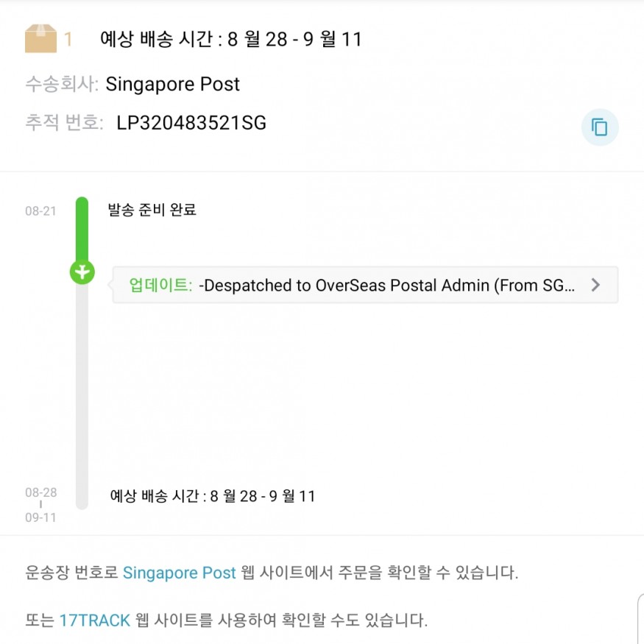Copy the tracking number with the copy icon
This screenshot has height=644, width=644.
click(x=599, y=127)
